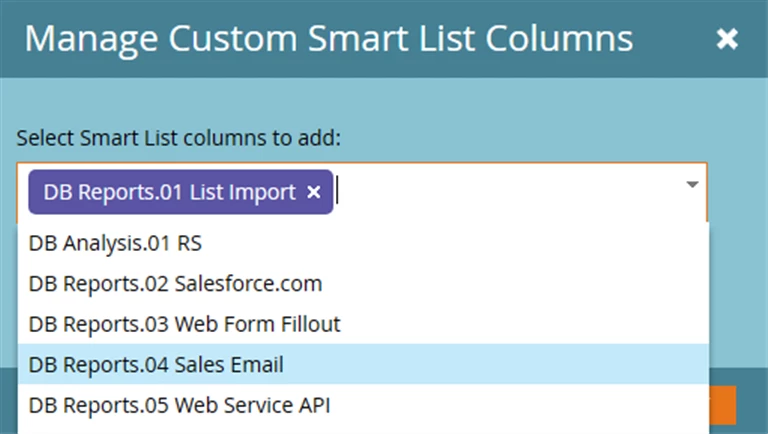Pick DB Reports.03 Web Form Fillout
The height and width of the screenshot is (434, 768).
coord(184,324)
